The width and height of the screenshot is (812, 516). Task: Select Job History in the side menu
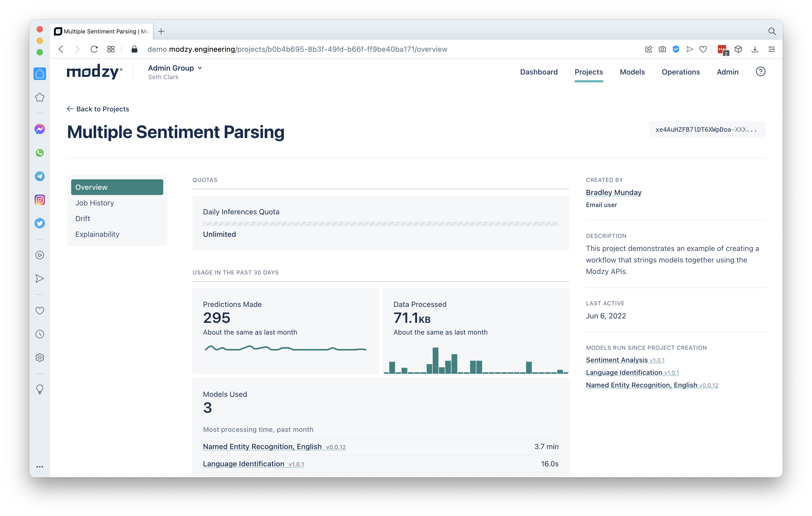95,203
